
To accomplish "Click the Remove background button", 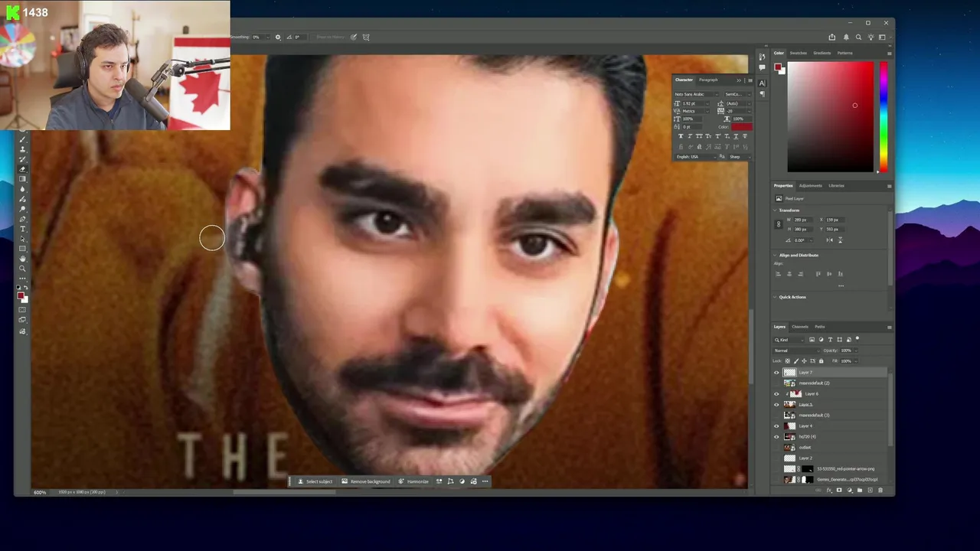I will pos(366,481).
